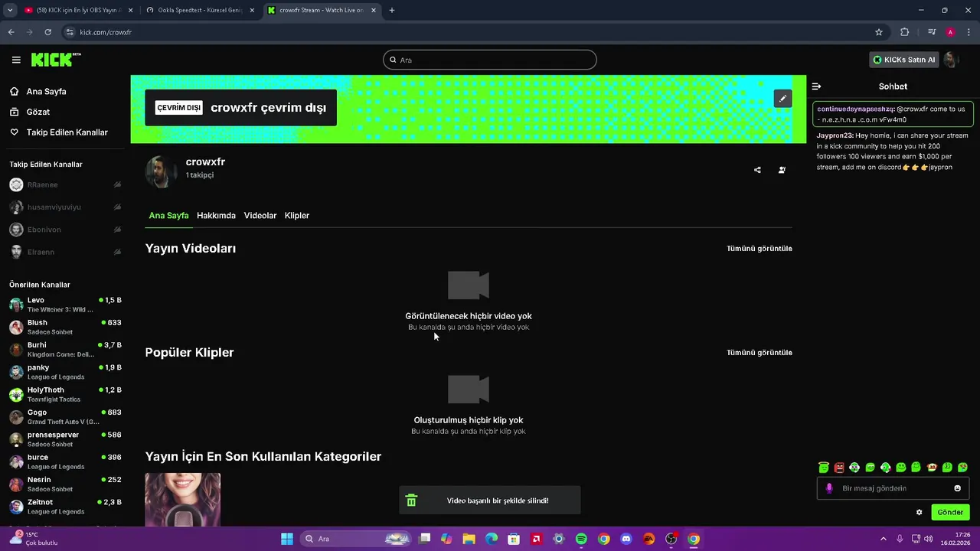Focus the Ara search field
This screenshot has height=551, width=980.
click(490, 60)
